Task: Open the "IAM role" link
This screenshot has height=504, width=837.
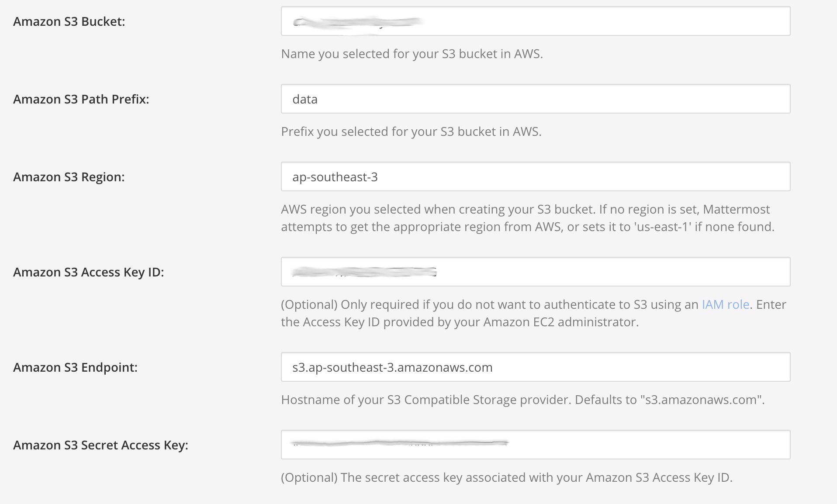Action: tap(725, 304)
